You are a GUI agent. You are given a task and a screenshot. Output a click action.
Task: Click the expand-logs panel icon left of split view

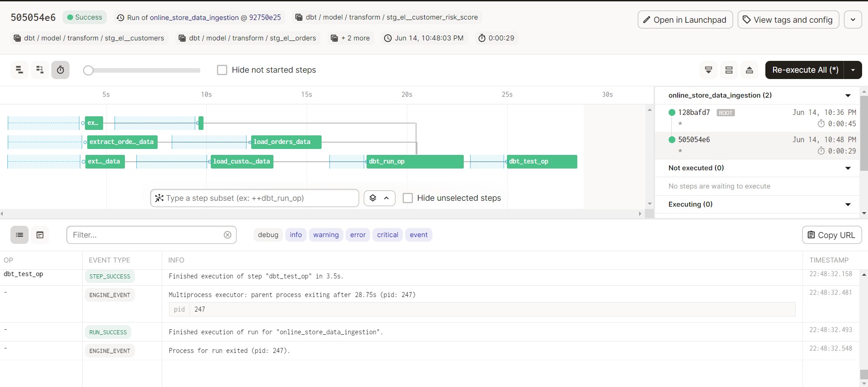[x=709, y=70]
